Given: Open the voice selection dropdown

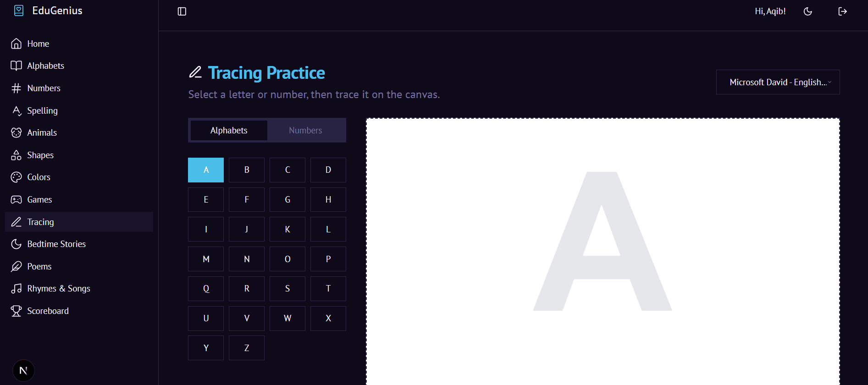Looking at the screenshot, I should [x=778, y=82].
